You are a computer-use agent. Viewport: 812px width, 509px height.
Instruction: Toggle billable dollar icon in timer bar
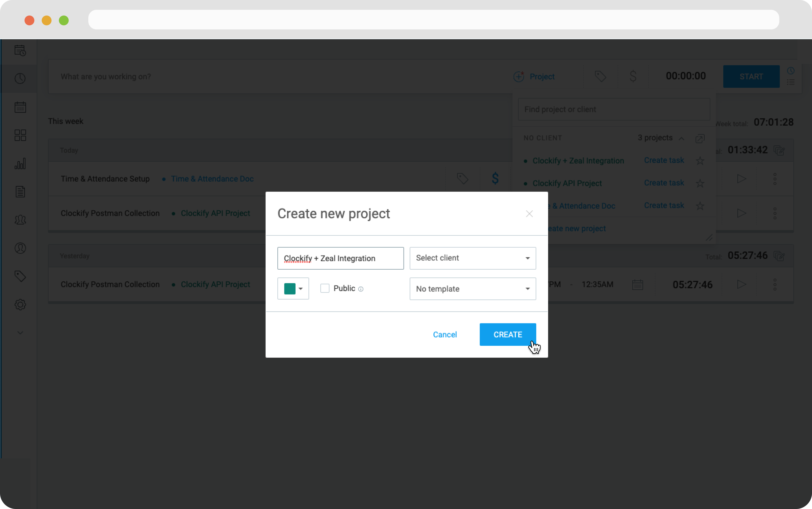coord(633,76)
